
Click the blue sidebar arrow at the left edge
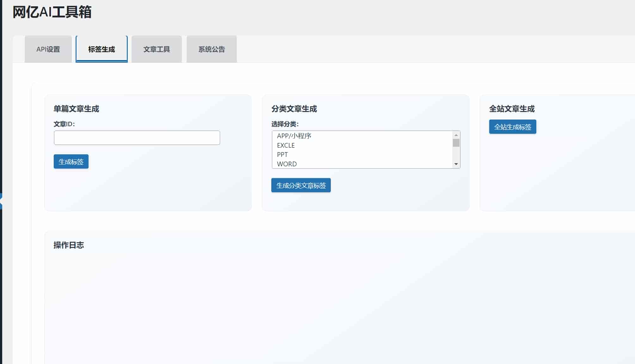coord(1,201)
